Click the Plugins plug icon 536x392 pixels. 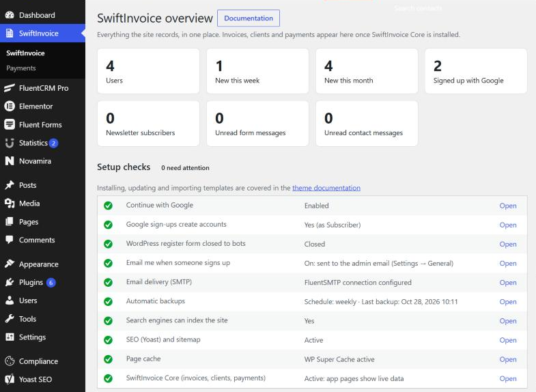10,282
